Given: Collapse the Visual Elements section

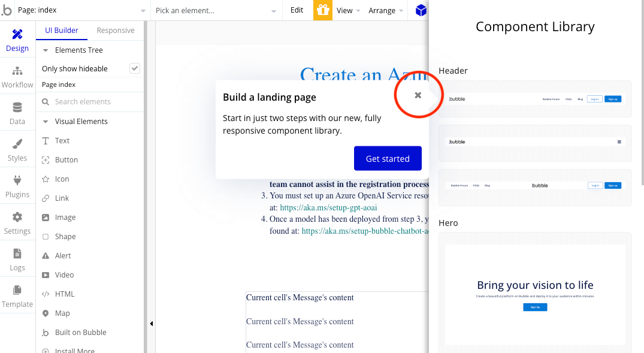Looking at the screenshot, I should coord(46,121).
